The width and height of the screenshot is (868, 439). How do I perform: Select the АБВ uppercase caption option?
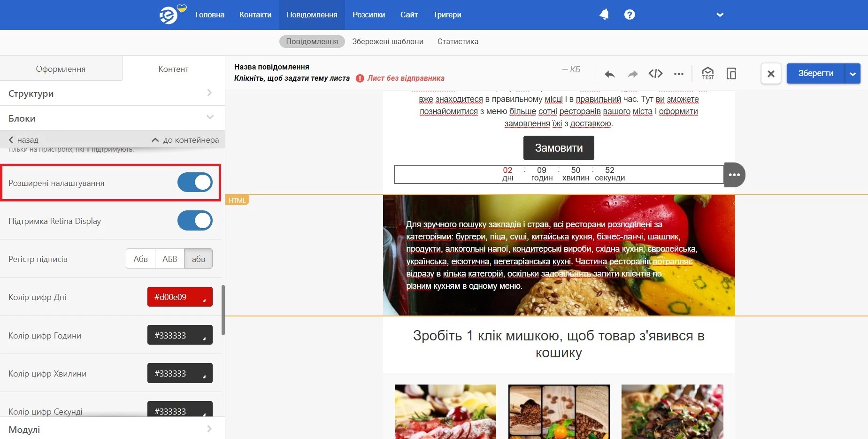coord(170,259)
